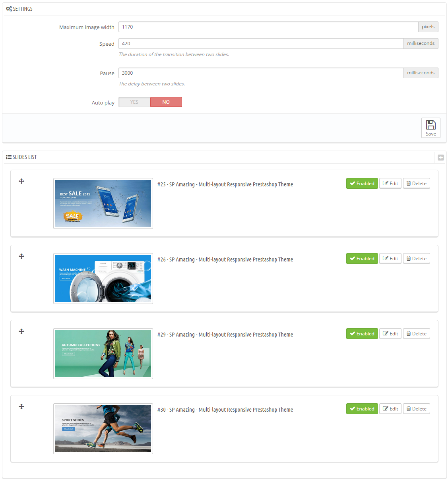Grab the move handle for slide #29
Viewport: 448px width, 480px height.
coord(21,331)
